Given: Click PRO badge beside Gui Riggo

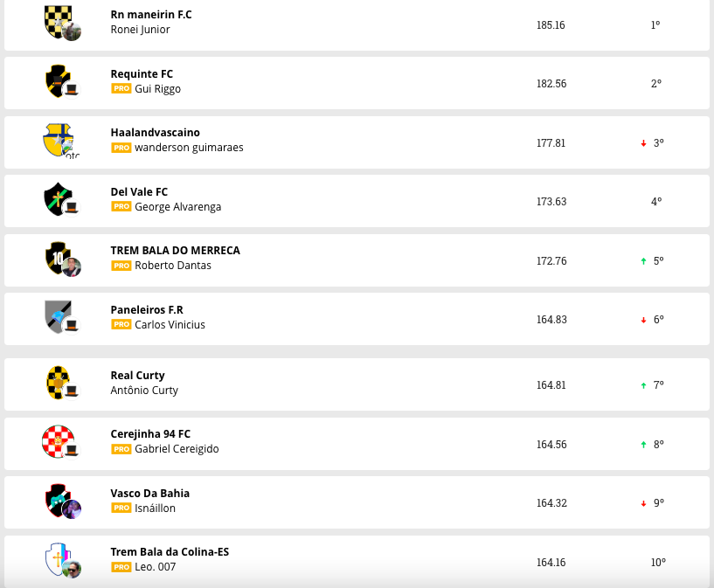Looking at the screenshot, I should click(x=121, y=89).
